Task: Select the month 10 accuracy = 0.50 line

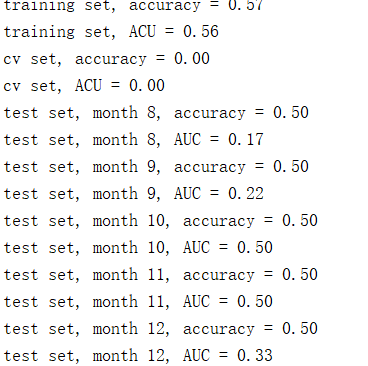Action: click(x=161, y=221)
